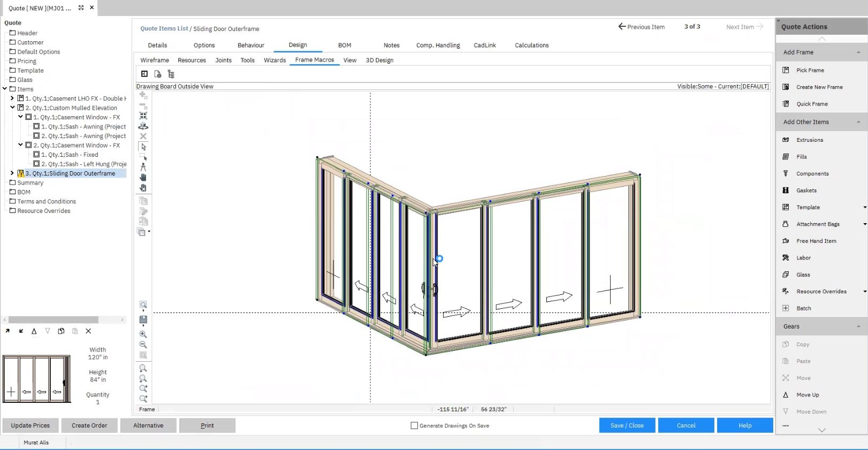This screenshot has height=450, width=868.
Task: Click the Labor tools icon
Action: (786, 258)
